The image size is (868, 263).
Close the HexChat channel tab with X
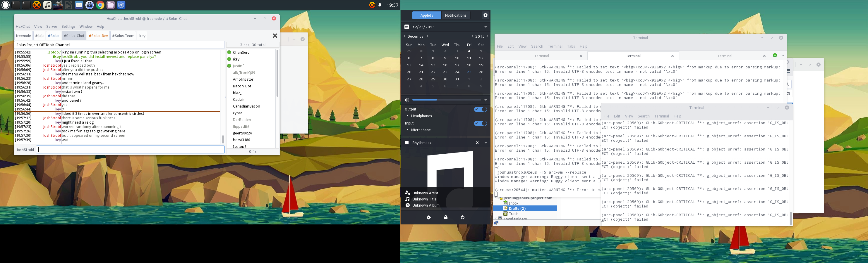click(275, 36)
